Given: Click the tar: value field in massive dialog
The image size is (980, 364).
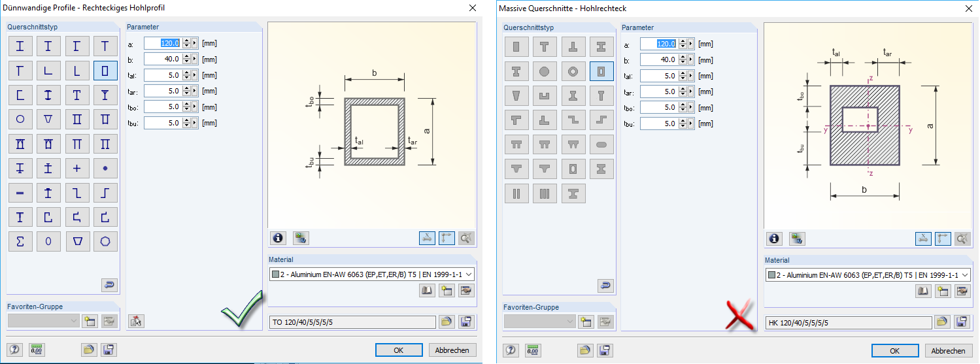Looking at the screenshot, I should pos(659,91).
